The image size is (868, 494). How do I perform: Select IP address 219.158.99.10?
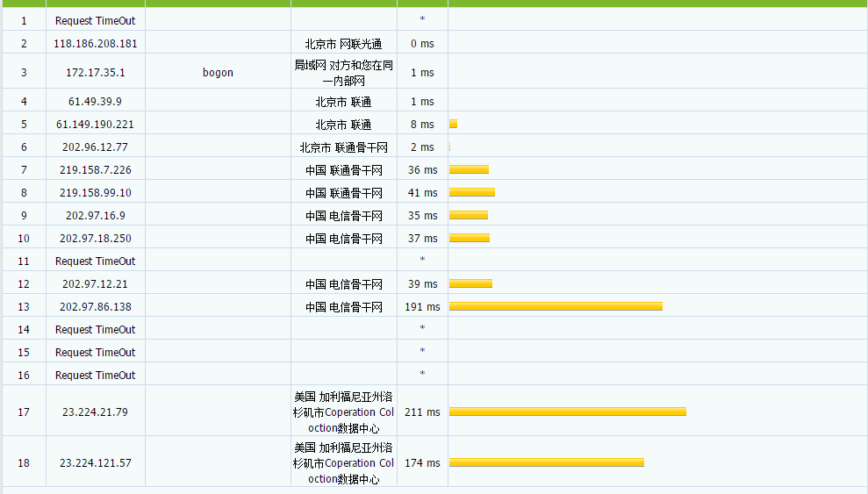tap(95, 192)
